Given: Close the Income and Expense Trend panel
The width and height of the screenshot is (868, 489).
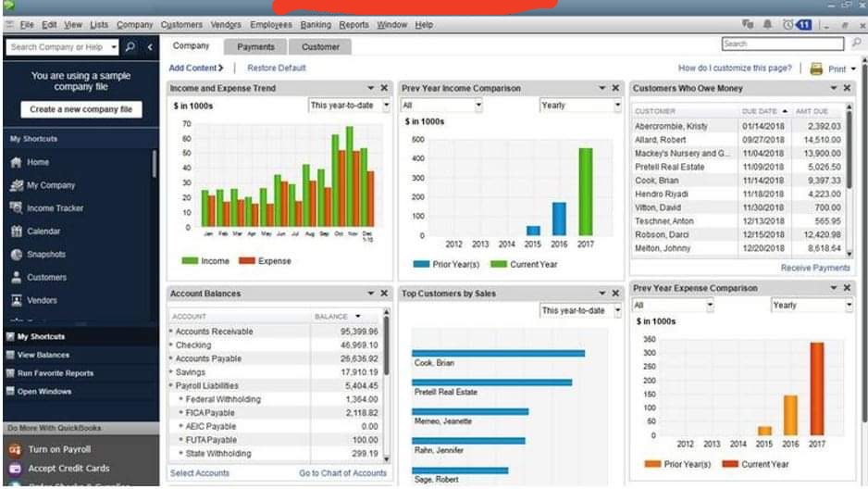Looking at the screenshot, I should (x=384, y=87).
